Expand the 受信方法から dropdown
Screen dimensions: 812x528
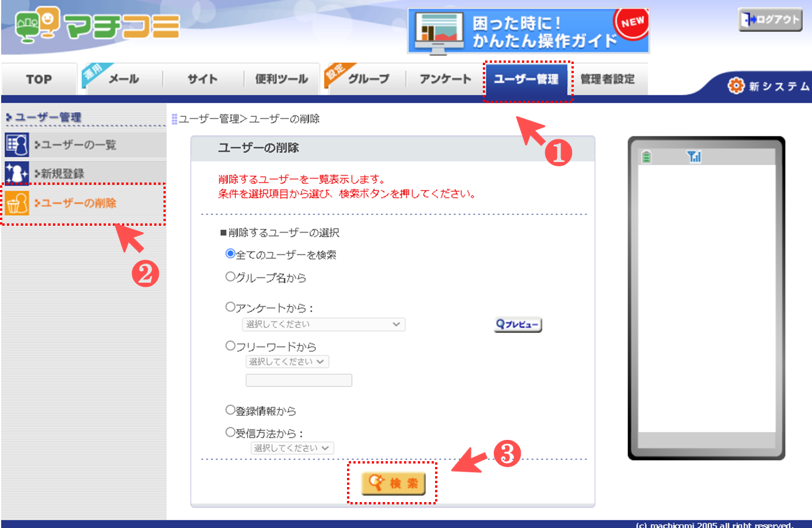(292, 448)
